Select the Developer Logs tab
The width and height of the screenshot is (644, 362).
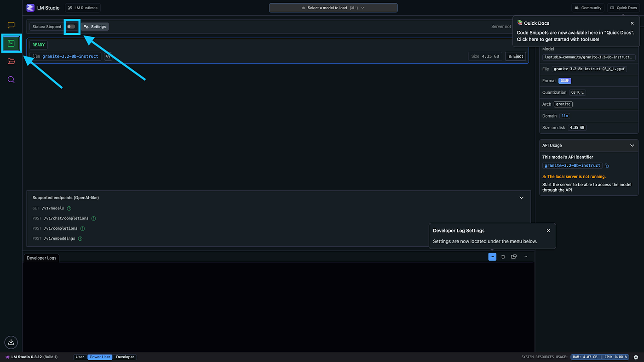click(41, 258)
